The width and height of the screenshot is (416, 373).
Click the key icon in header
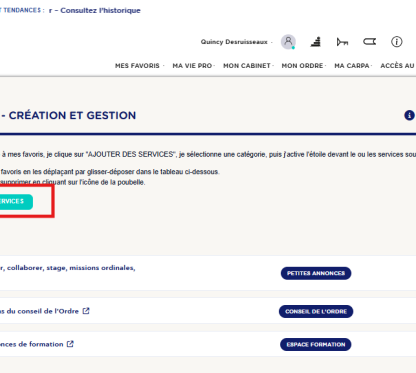[342, 42]
